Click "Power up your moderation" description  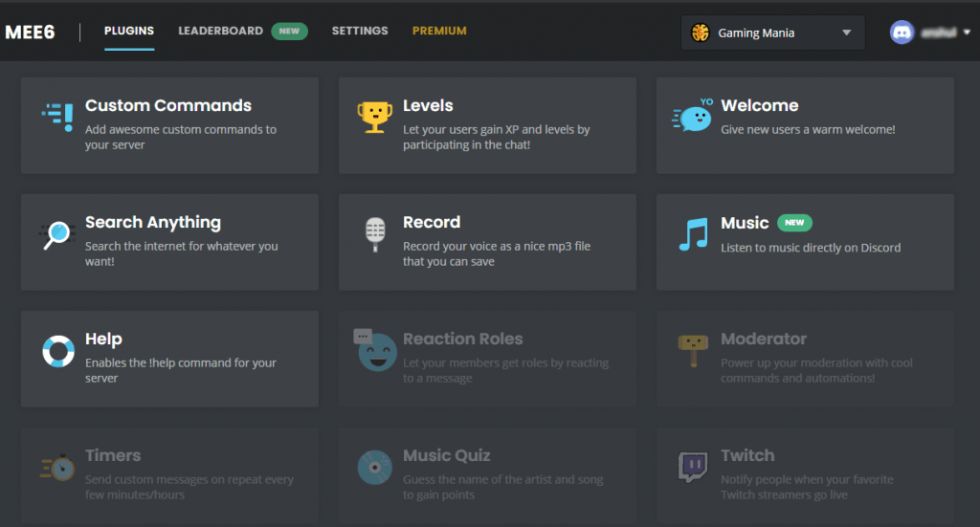point(817,370)
